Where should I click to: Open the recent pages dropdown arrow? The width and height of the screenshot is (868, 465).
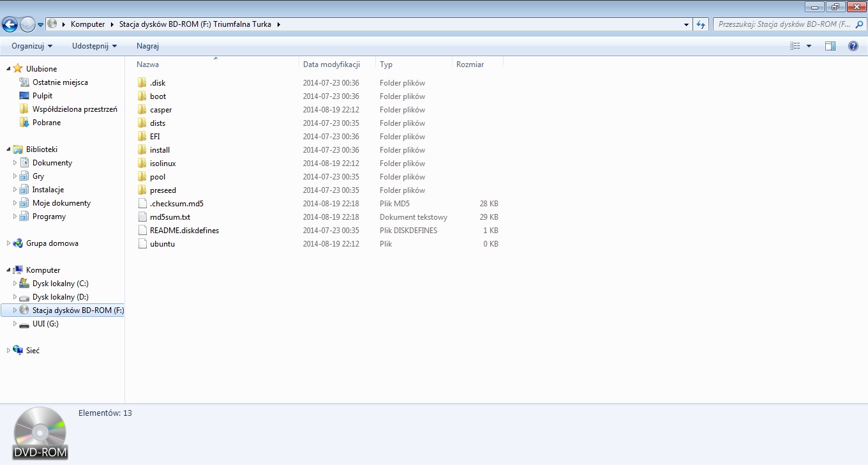point(41,25)
